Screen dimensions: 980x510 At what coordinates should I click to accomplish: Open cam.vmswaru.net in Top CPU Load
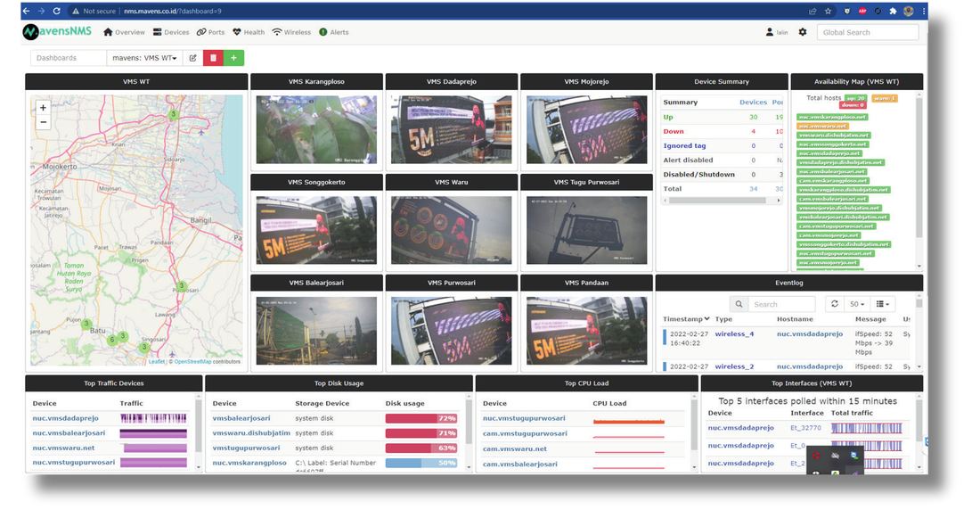514,448
